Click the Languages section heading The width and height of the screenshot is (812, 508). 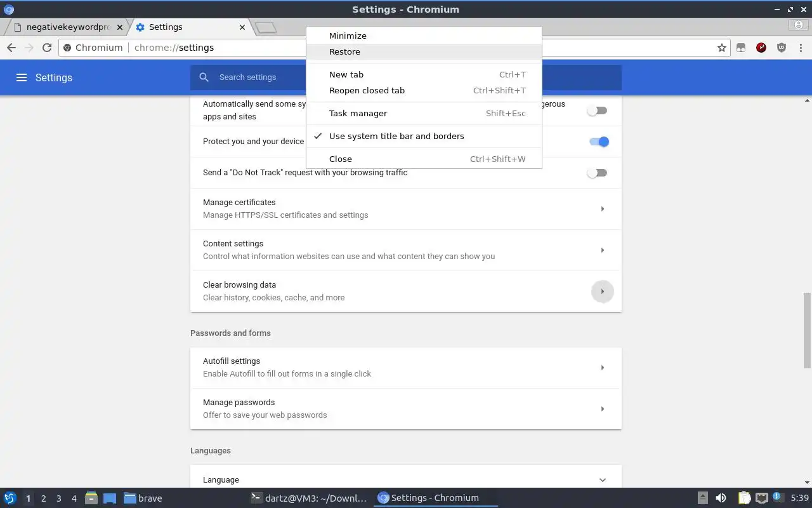(211, 450)
